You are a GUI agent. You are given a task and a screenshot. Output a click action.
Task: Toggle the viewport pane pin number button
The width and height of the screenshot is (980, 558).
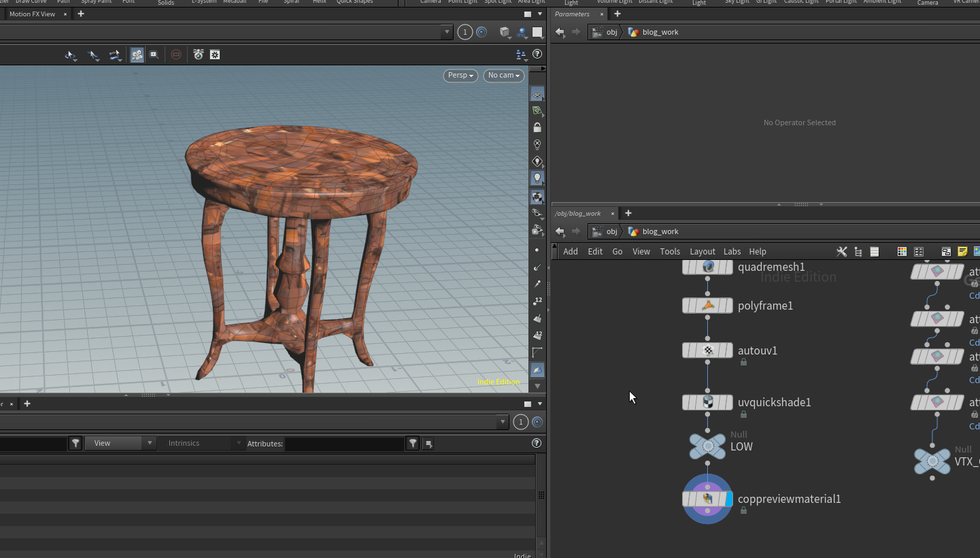pyautogui.click(x=465, y=32)
